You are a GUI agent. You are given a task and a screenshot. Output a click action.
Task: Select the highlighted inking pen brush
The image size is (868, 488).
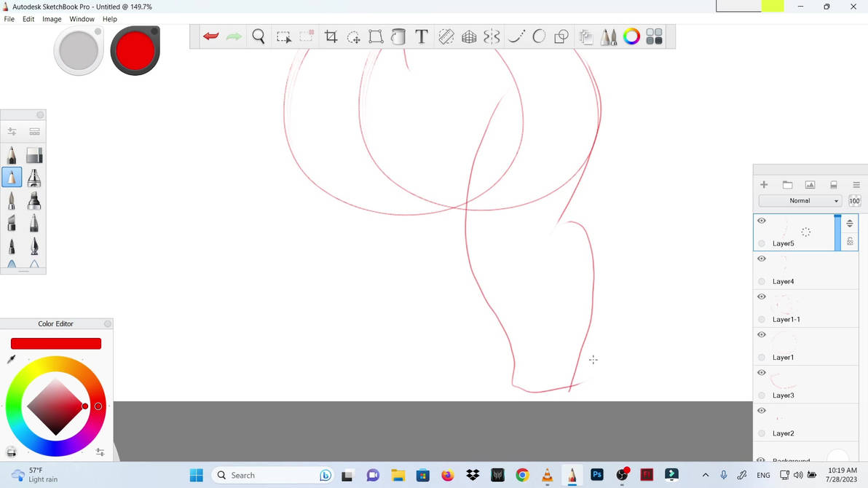click(12, 177)
